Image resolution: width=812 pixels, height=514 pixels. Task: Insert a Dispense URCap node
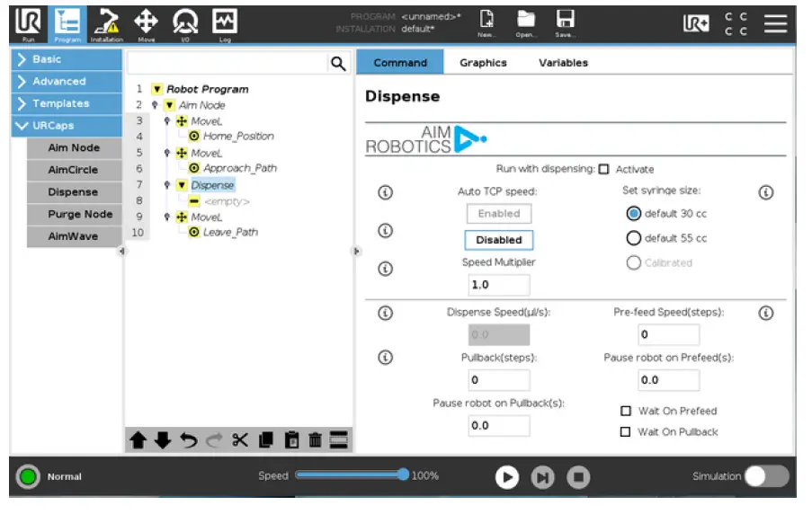pyautogui.click(x=74, y=192)
